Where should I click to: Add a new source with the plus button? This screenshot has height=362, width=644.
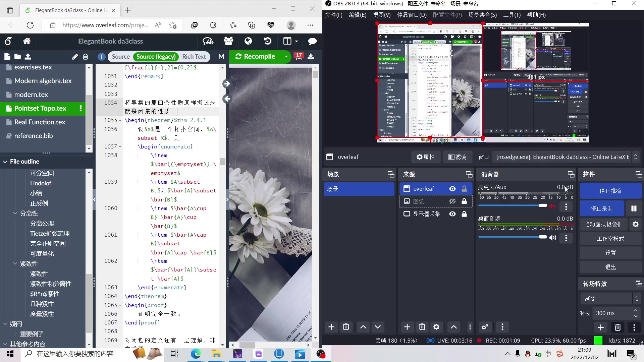coord(407,327)
